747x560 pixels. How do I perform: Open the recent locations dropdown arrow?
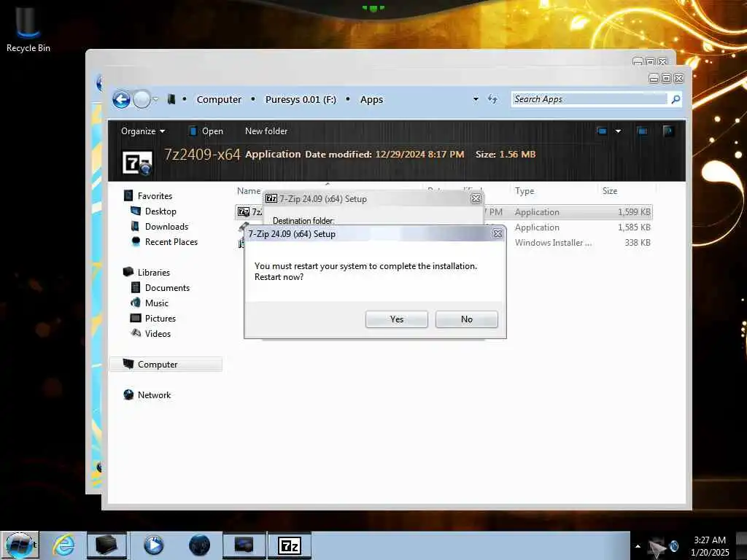click(155, 99)
